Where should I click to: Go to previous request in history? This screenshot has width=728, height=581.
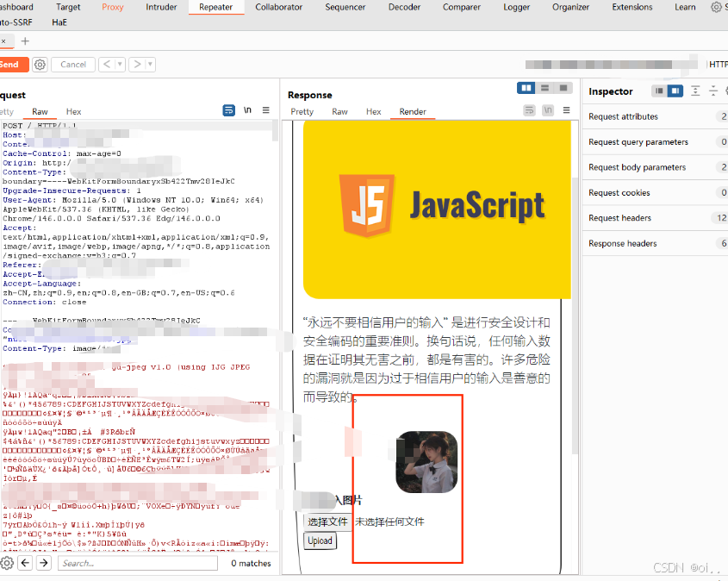(x=106, y=64)
